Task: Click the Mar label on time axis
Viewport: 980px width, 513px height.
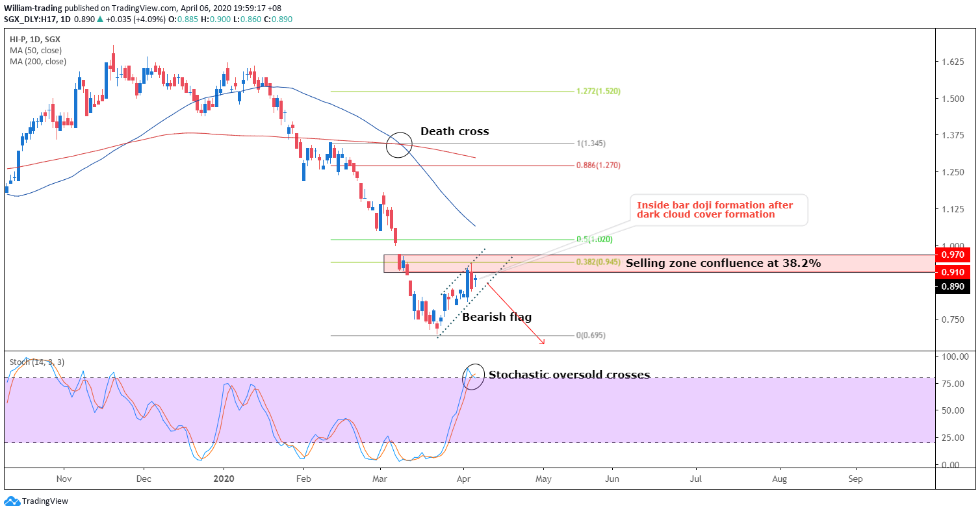Action: [381, 479]
